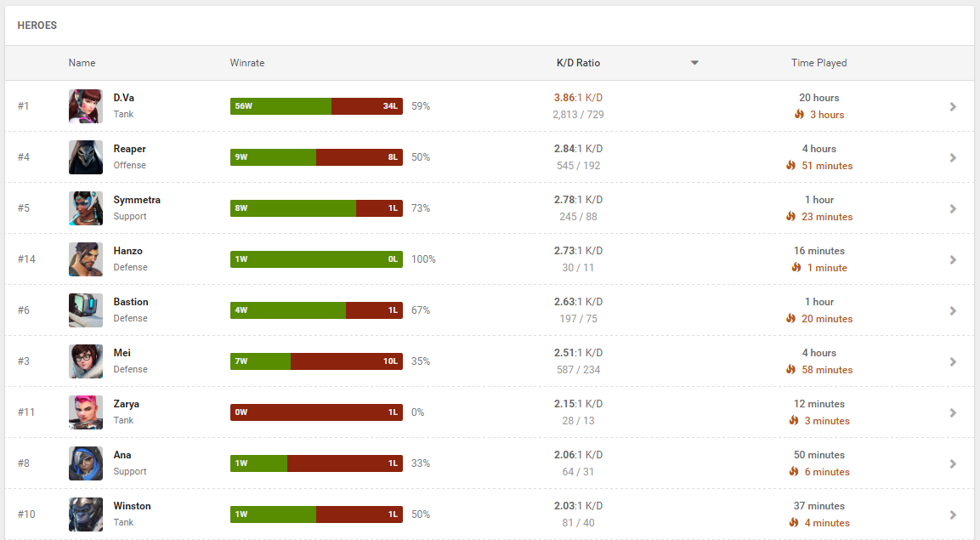Expand Mei row with right chevron
Viewport: 980px width, 540px height.
click(x=953, y=362)
